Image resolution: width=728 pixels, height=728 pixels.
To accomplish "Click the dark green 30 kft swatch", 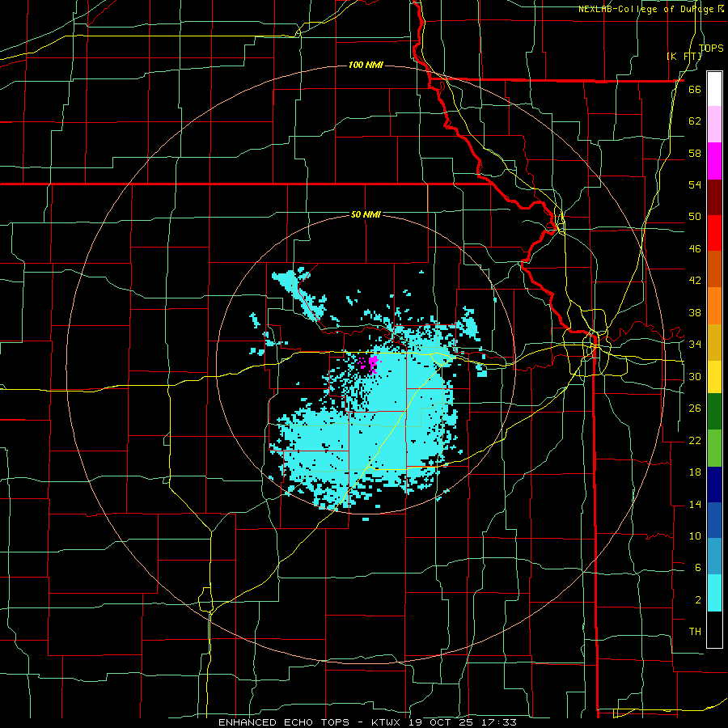I will click(714, 412).
